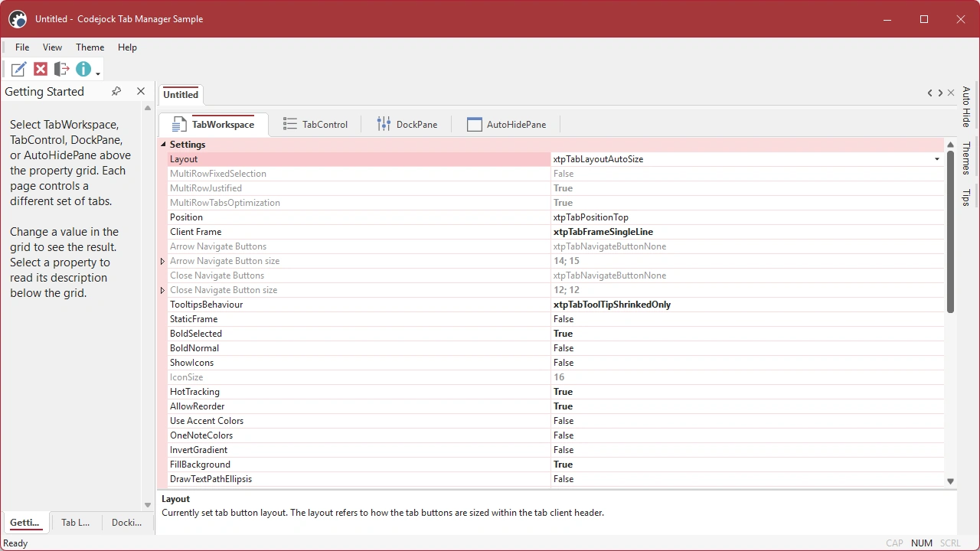Click the red X delete toolbar icon
The width and height of the screenshot is (980, 551).
41,70
